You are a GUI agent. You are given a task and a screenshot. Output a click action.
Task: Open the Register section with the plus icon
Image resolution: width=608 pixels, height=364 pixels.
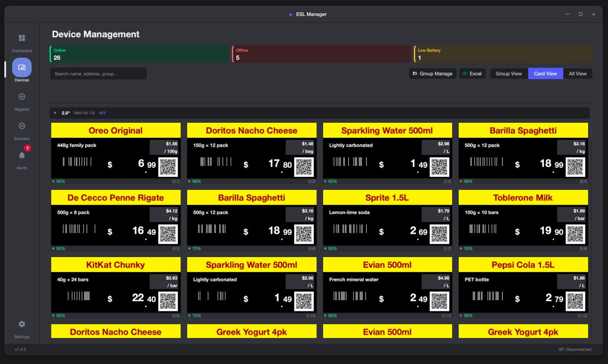[22, 96]
